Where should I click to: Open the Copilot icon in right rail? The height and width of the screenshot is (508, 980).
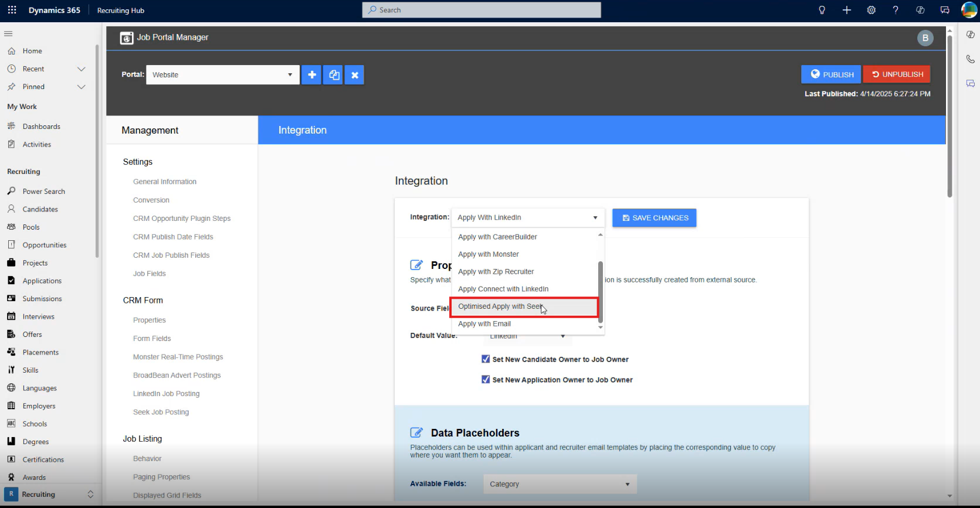point(971,35)
